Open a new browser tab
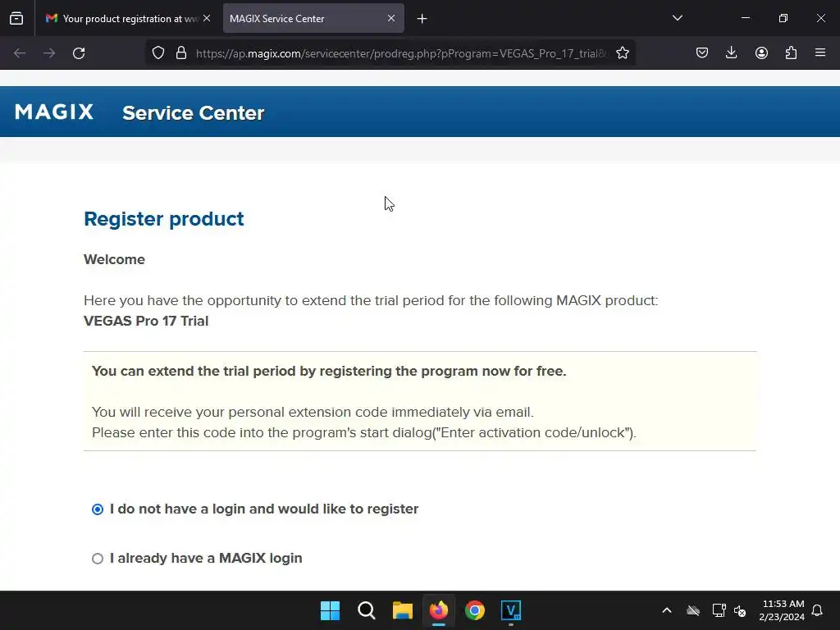Image resolution: width=840 pixels, height=630 pixels. click(x=422, y=19)
